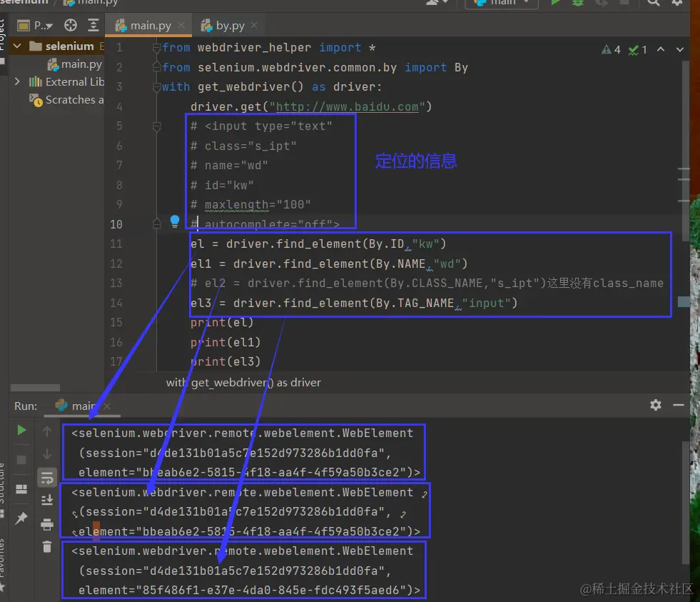Click the Project panel horizontal scrollbar
The width and height of the screenshot is (700, 602).
(35, 388)
